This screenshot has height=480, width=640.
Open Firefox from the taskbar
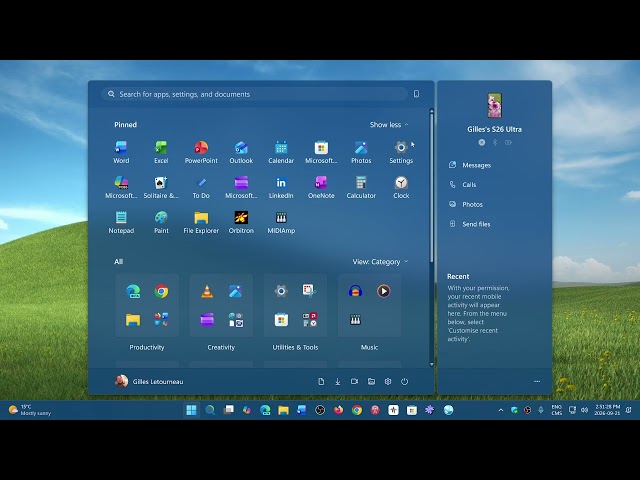pos(338,410)
